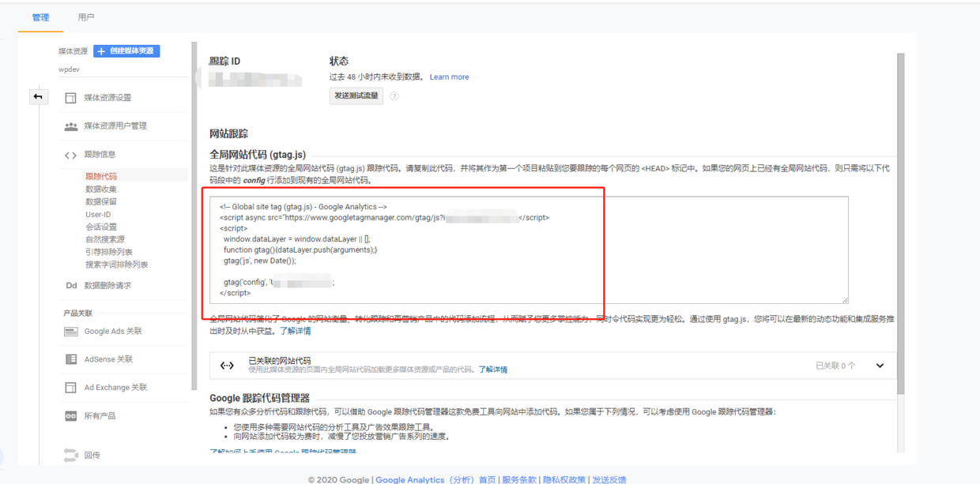Click the 产品关联 section label

coord(77,313)
